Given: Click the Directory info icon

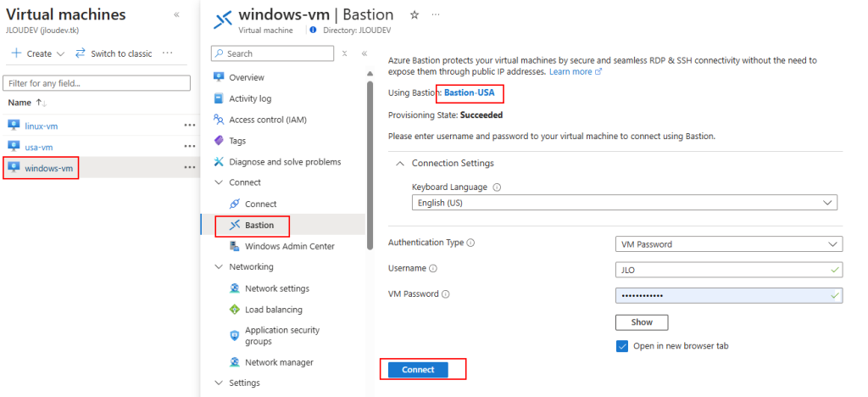Looking at the screenshot, I should (x=314, y=31).
